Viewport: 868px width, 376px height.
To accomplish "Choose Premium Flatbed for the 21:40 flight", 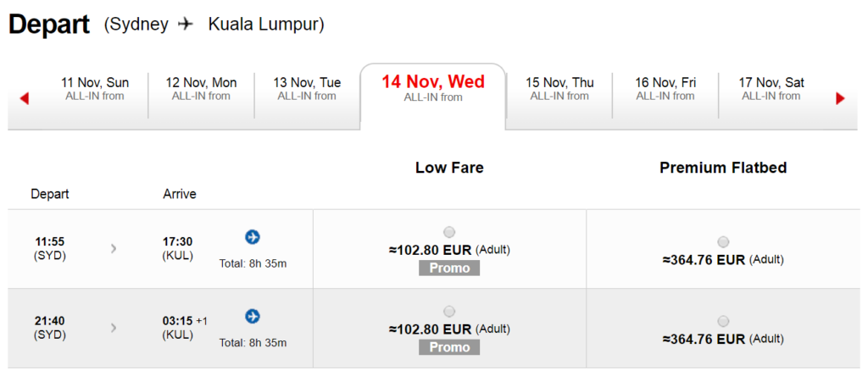I will pos(723,321).
